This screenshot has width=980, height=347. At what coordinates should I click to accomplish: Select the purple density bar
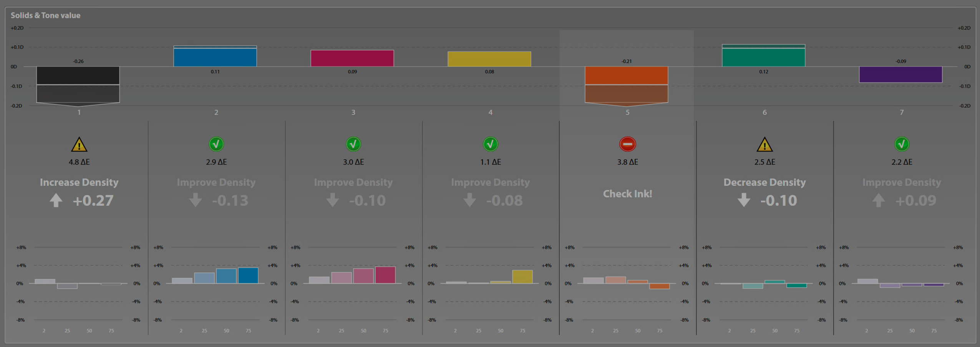click(x=900, y=74)
